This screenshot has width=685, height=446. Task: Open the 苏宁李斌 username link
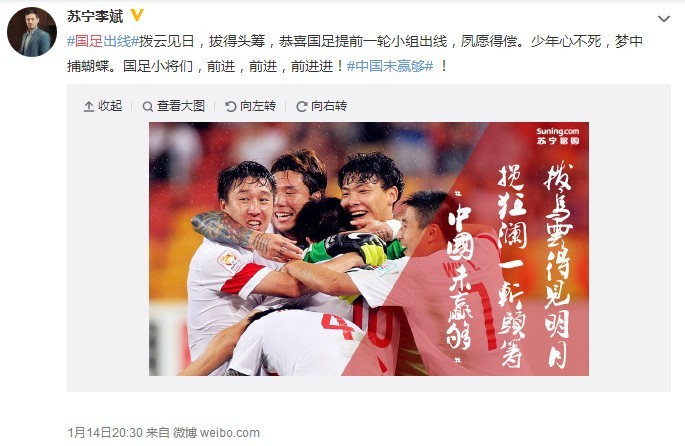[95, 16]
